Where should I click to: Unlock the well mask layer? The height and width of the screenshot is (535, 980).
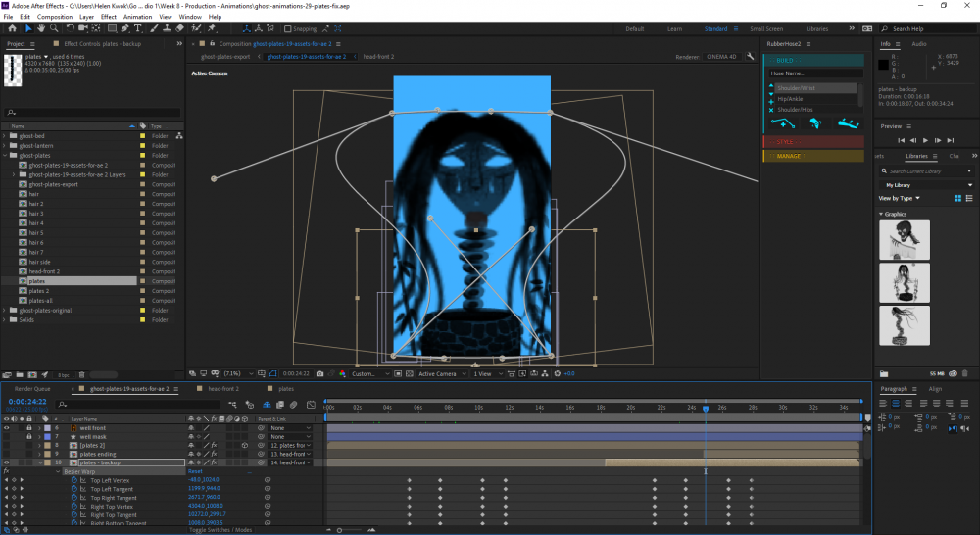28,436
